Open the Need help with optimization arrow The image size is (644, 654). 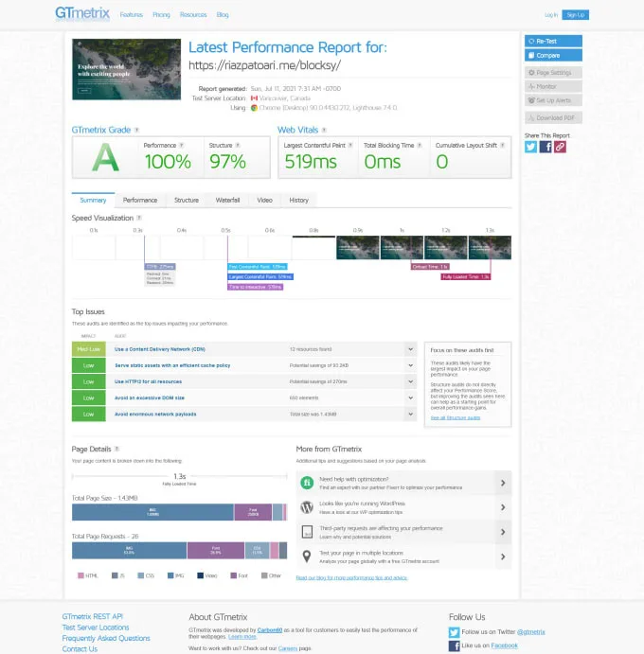503,483
